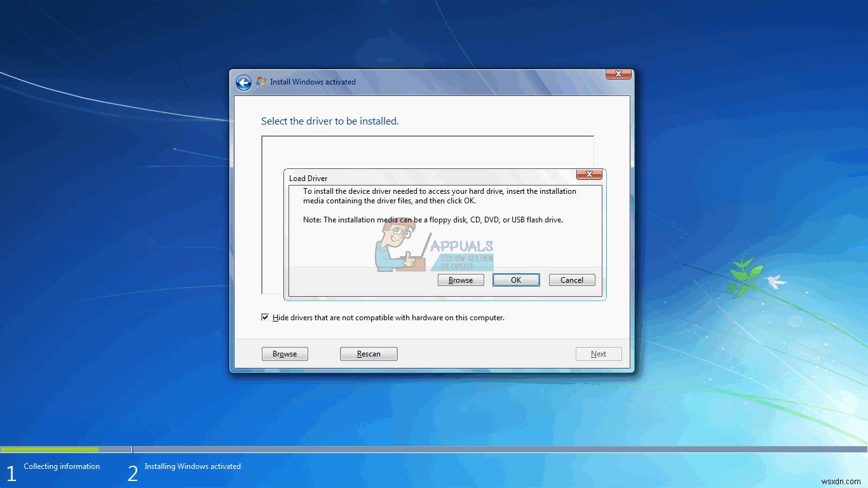Click the Windows flag logo in title bar
The width and height of the screenshot is (868, 488).
[x=261, y=81]
